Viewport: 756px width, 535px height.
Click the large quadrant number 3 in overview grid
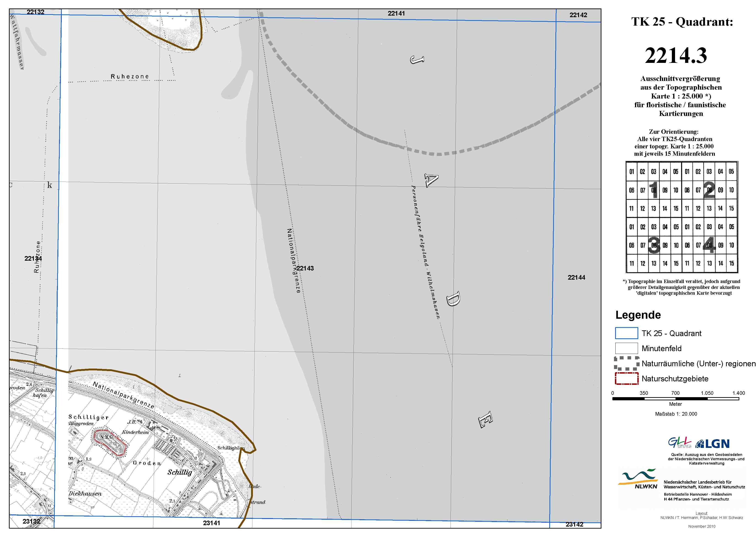click(654, 245)
